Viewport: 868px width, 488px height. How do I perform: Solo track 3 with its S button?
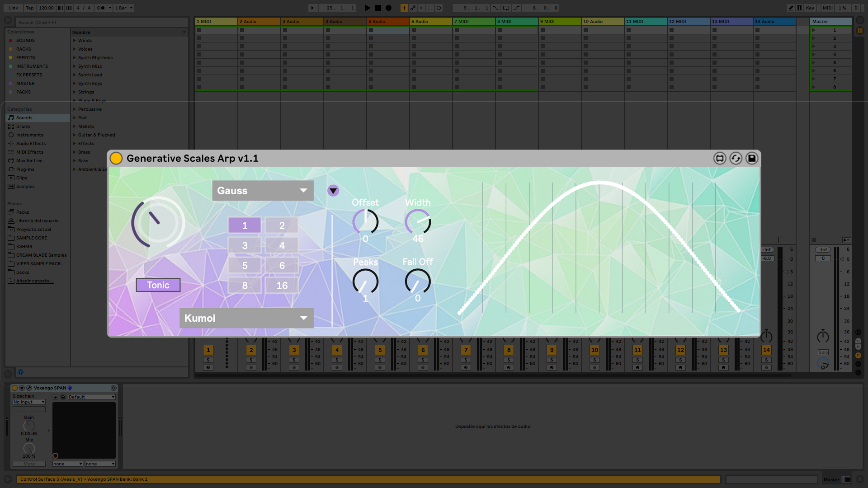tap(294, 360)
